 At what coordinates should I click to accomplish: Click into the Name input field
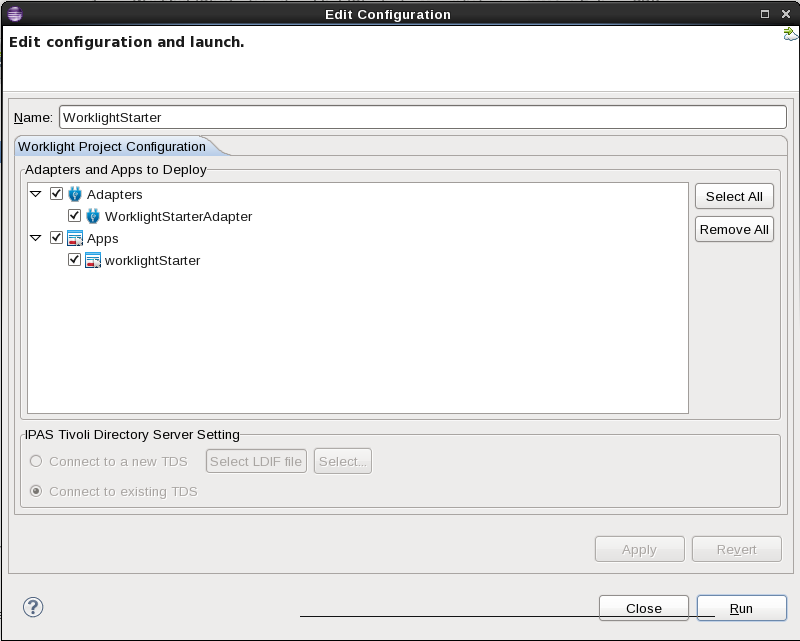click(x=422, y=117)
